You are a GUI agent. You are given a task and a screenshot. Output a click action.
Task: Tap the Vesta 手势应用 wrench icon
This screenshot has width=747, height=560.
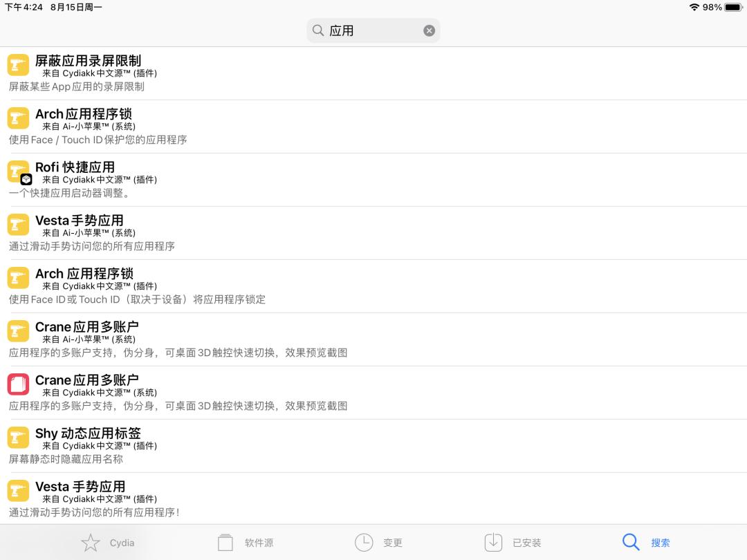pos(18,224)
